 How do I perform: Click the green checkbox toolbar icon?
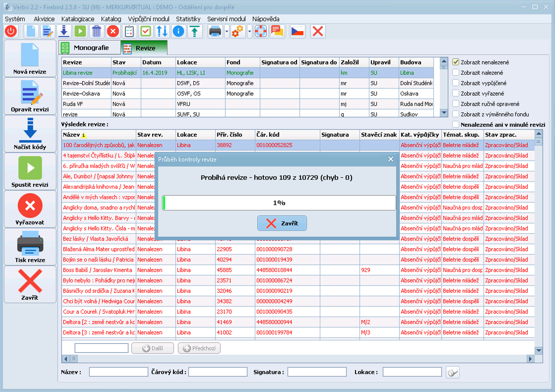click(146, 31)
